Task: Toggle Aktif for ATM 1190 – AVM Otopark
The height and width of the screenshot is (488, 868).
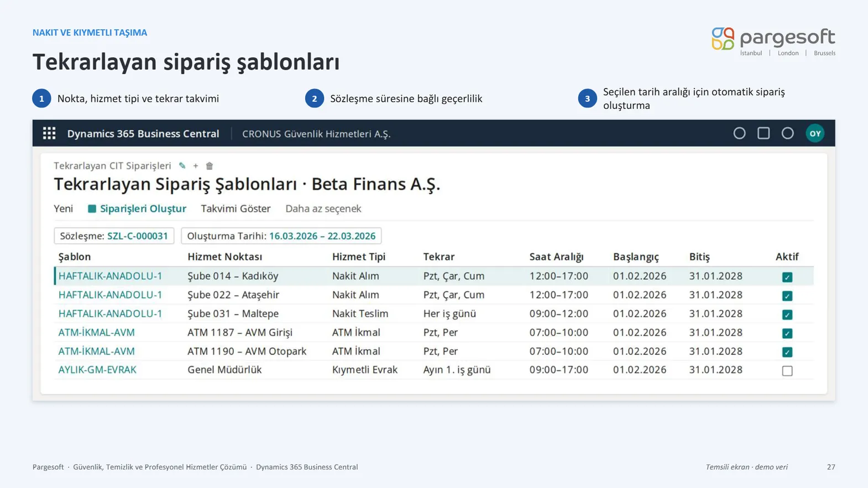Action: coord(787,352)
